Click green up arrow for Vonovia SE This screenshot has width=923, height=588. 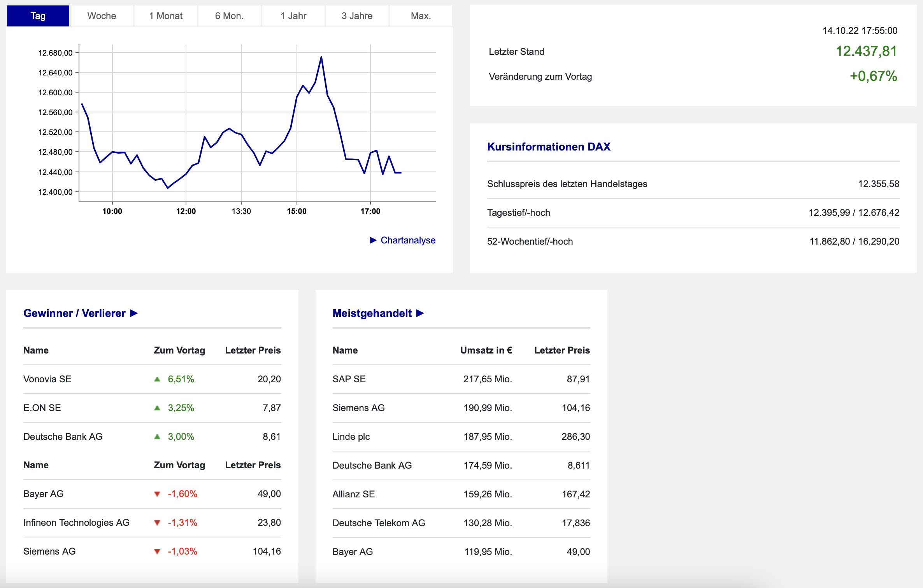click(157, 379)
